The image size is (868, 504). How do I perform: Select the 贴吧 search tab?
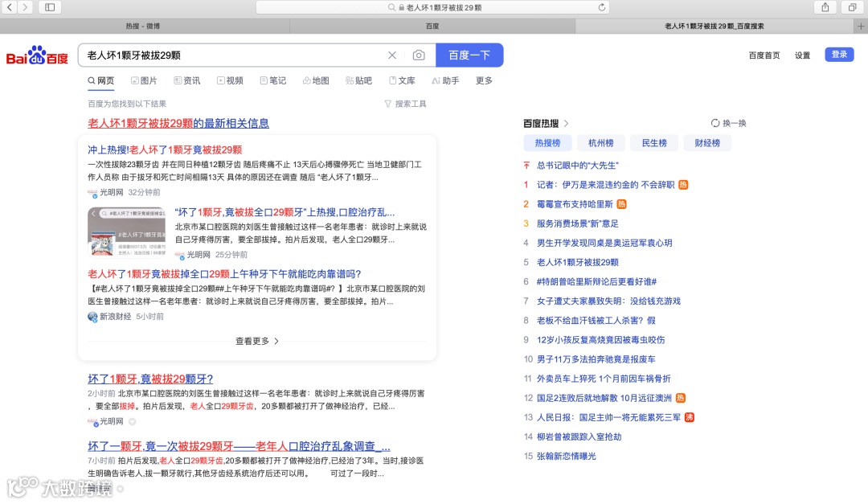click(358, 80)
